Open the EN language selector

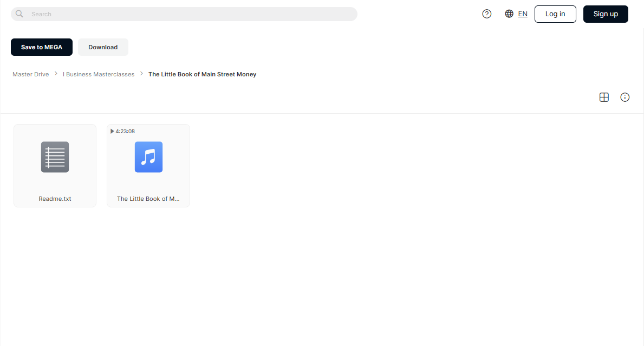click(523, 14)
